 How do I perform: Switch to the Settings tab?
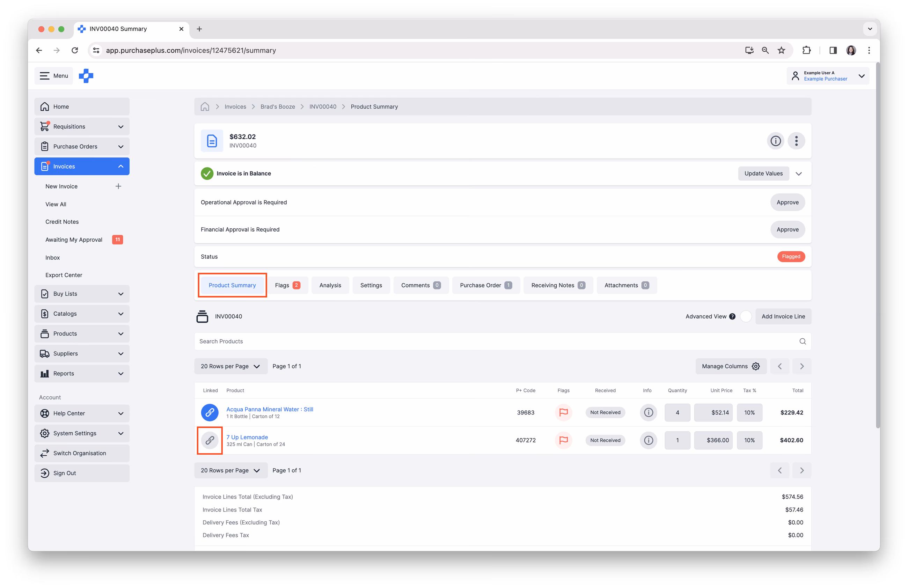tap(371, 285)
